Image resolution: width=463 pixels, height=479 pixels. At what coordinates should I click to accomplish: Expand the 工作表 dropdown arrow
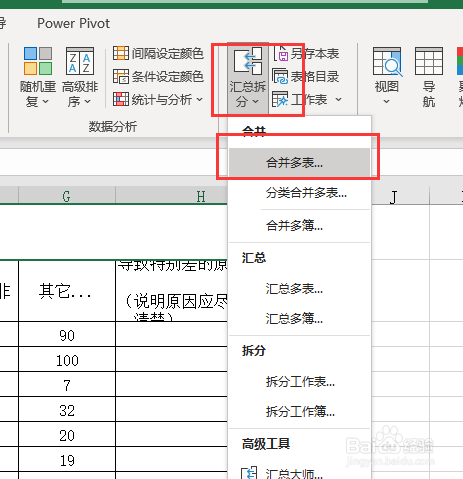click(x=338, y=99)
